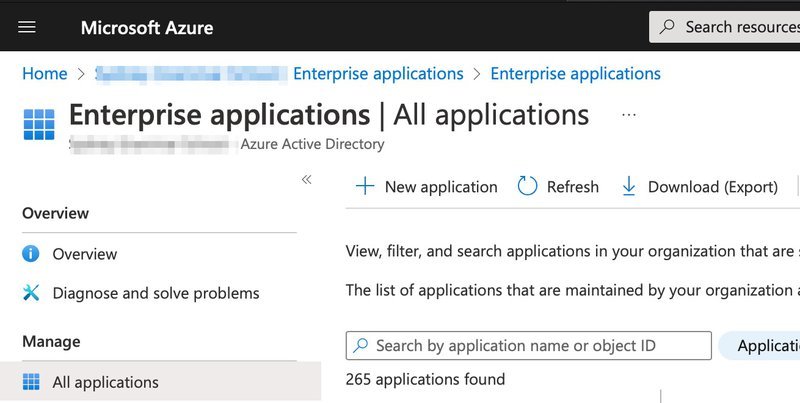The height and width of the screenshot is (403, 800).
Task: Click the New application plus icon
Action: [365, 186]
